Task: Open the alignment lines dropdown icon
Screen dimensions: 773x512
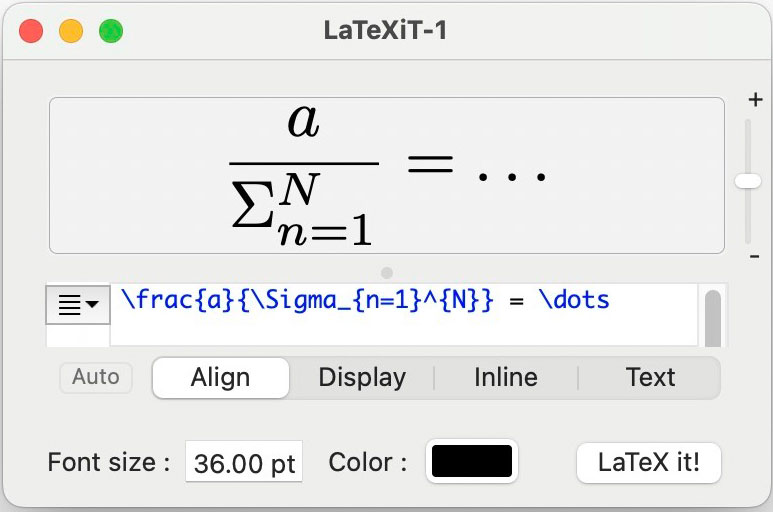Action: [x=79, y=304]
